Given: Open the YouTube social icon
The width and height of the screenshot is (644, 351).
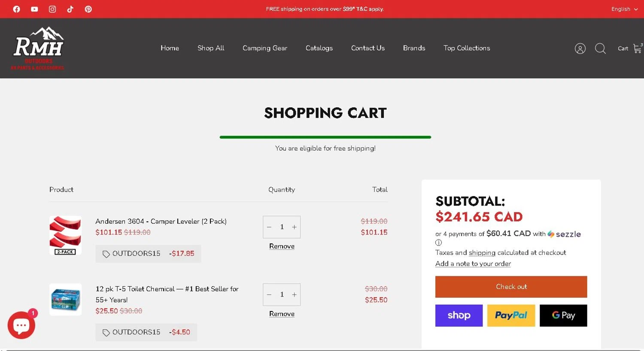Looking at the screenshot, I should click(34, 9).
